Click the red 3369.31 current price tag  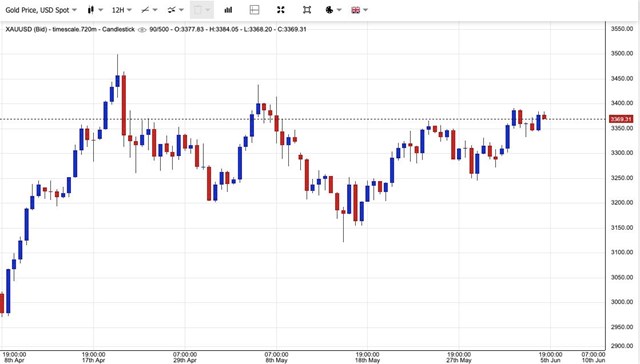tap(620, 119)
